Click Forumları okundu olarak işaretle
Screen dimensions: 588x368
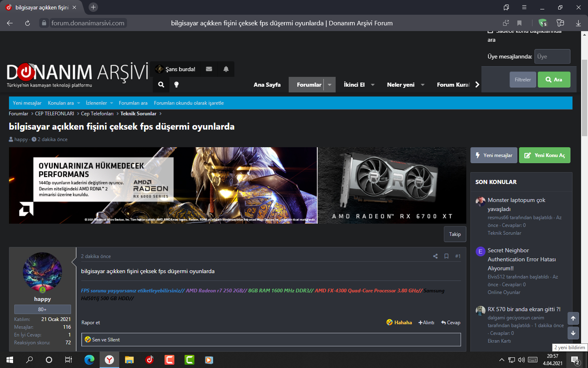point(189,103)
